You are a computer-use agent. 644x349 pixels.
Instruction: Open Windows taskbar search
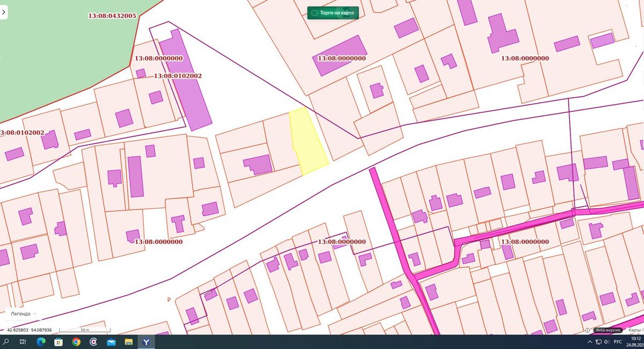tap(7, 341)
